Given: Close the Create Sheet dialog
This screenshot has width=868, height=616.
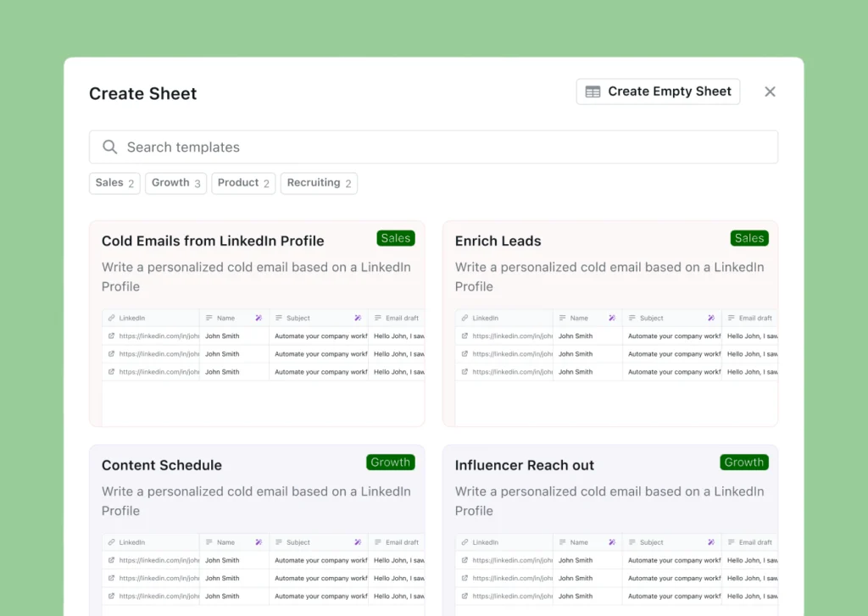Looking at the screenshot, I should tap(770, 92).
